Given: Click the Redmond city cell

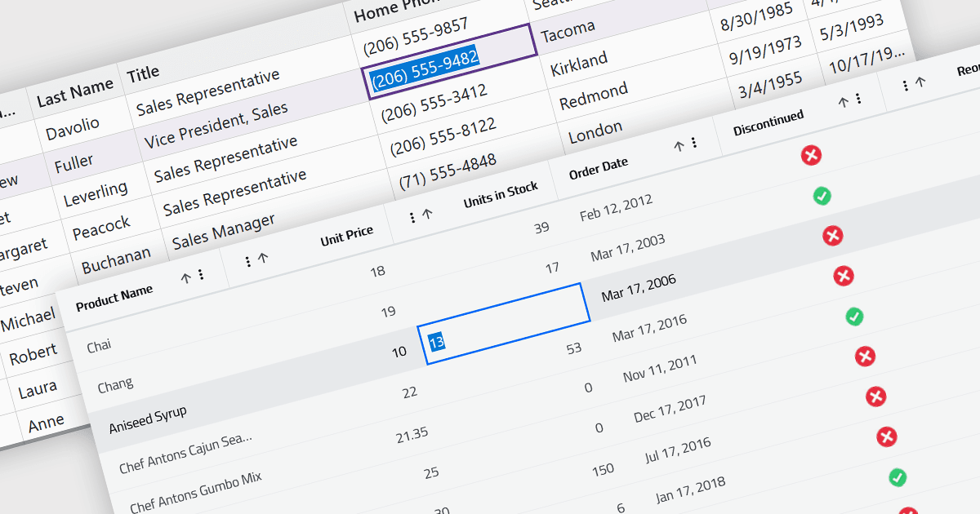Looking at the screenshot, I should coord(594,95).
